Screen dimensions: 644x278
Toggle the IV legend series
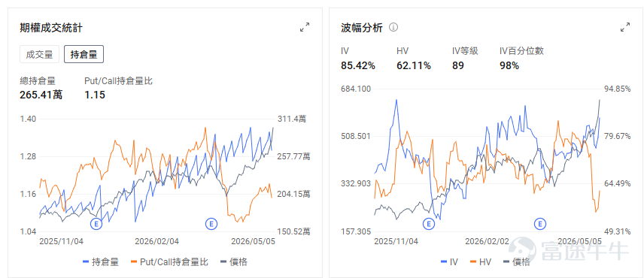pyautogui.click(x=449, y=261)
